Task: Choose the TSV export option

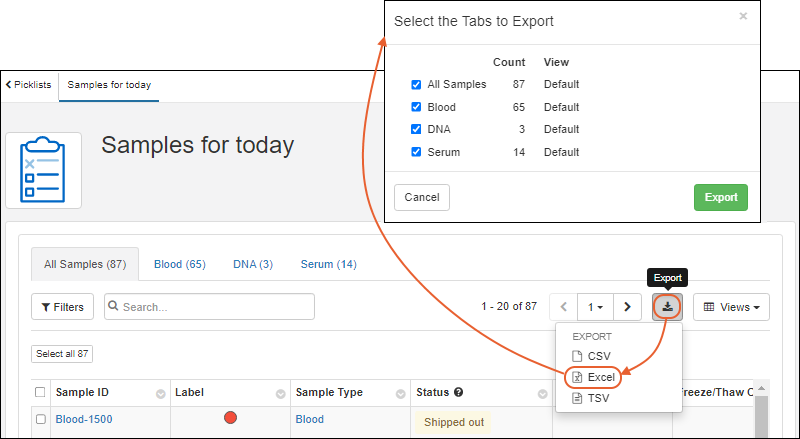Action: (x=598, y=398)
